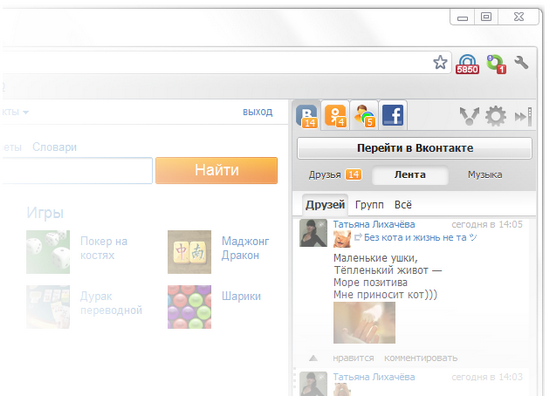Click the 'Перейти в Вконтакте' button
The height and width of the screenshot is (396, 550).
click(415, 148)
